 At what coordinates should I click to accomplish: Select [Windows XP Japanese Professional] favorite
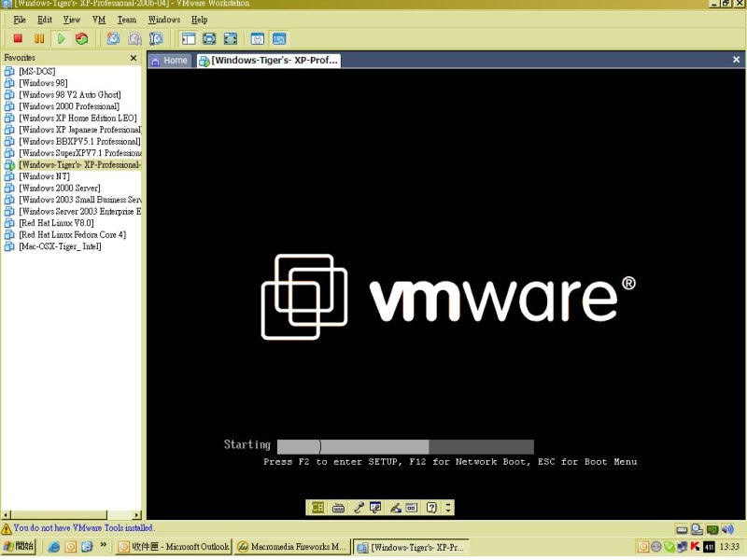[73, 130]
